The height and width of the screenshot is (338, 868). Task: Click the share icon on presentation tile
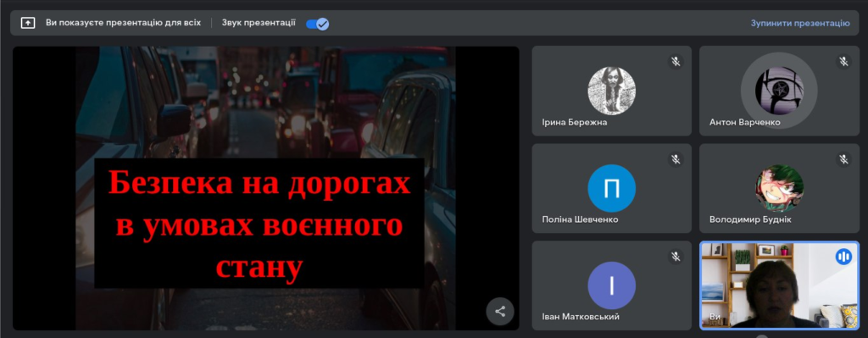[500, 312]
